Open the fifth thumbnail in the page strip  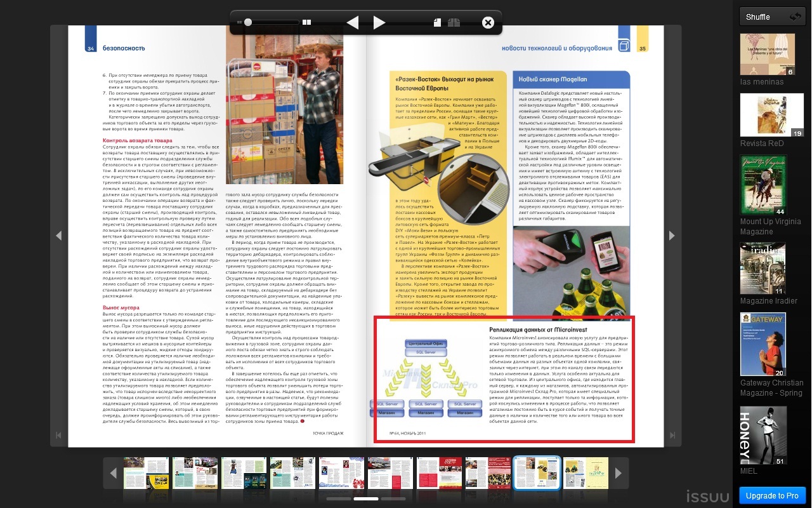pyautogui.click(x=341, y=473)
